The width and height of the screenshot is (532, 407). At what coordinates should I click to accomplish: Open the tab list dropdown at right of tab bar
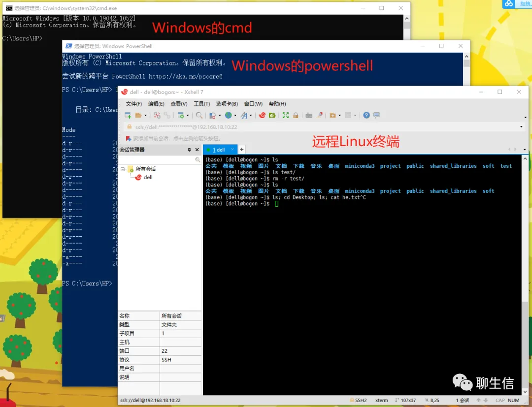tap(525, 150)
